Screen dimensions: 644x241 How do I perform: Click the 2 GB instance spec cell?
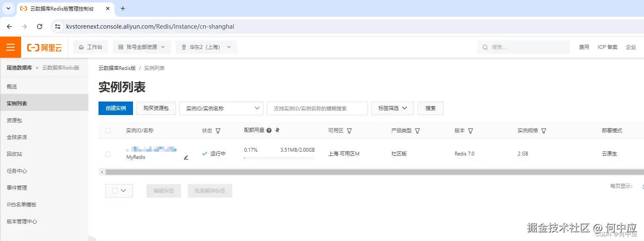coord(523,154)
